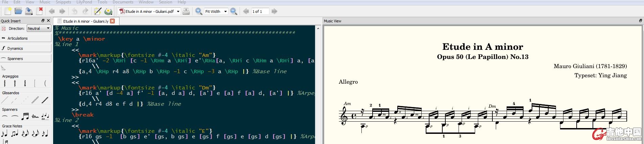Image resolution: width=644 pixels, height=144 pixels.
Task: Zoom in on the music view
Action: pyautogui.click(x=199, y=11)
